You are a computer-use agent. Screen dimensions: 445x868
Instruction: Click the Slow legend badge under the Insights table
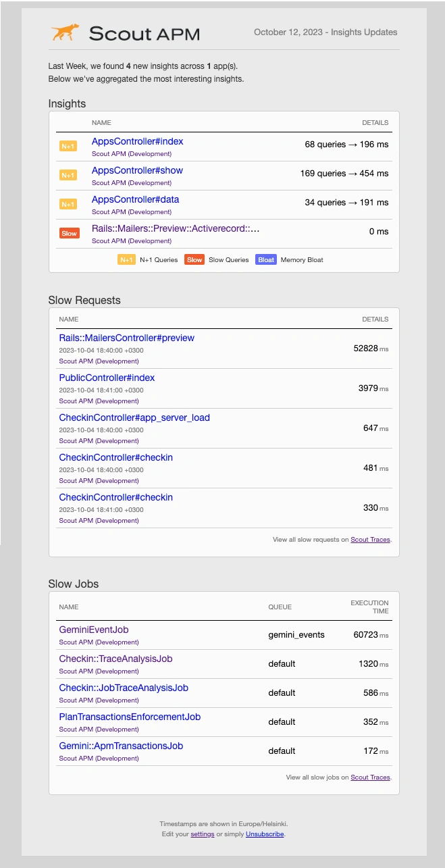click(x=194, y=259)
